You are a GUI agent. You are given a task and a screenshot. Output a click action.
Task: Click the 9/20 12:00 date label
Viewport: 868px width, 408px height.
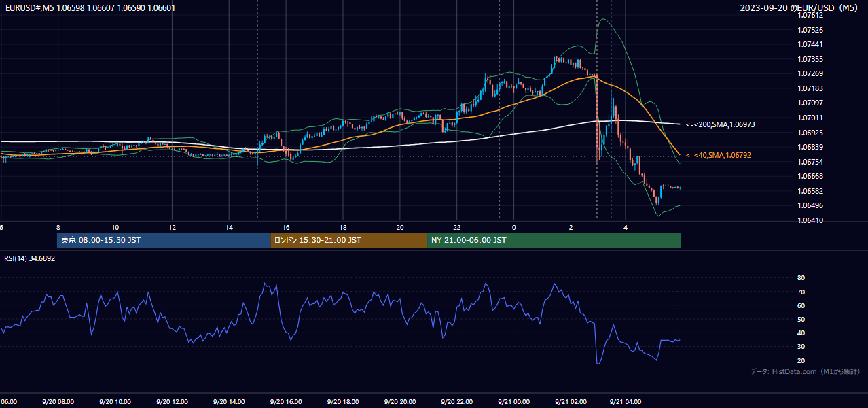point(172,402)
